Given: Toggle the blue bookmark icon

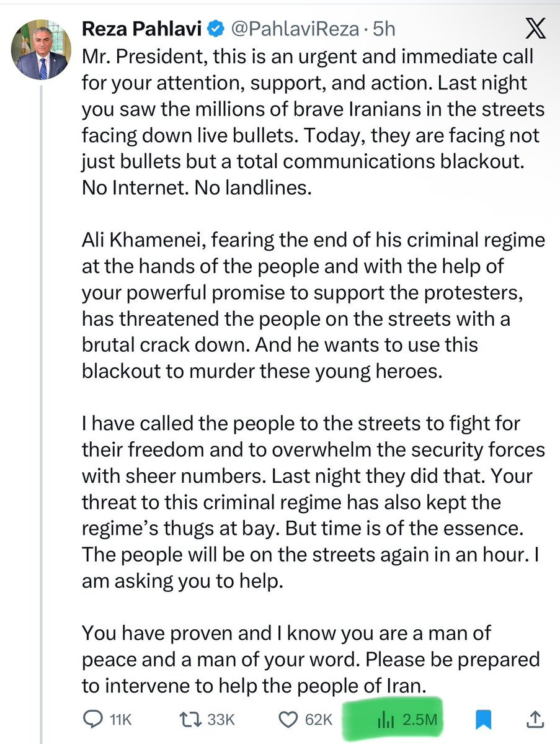Looking at the screenshot, I should [483, 719].
